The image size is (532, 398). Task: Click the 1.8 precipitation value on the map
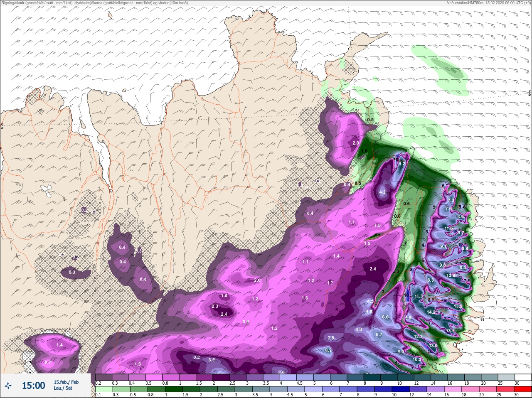(224, 296)
